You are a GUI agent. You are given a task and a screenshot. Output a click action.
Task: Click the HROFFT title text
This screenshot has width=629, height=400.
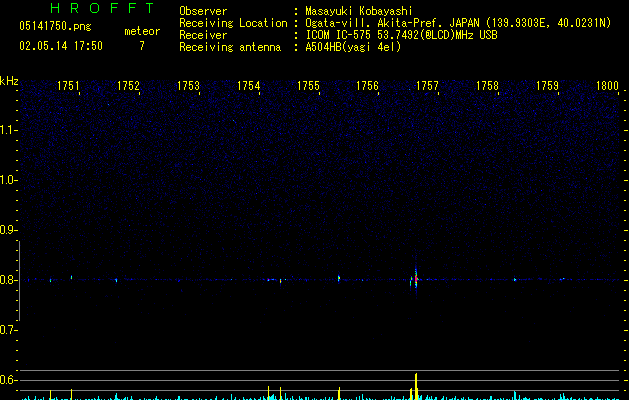(103, 8)
